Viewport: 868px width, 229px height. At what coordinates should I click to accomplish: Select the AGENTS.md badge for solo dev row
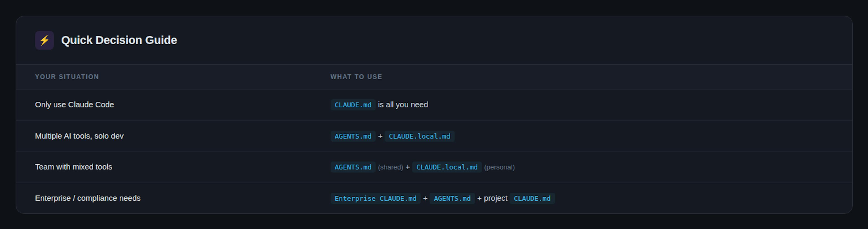tap(353, 136)
